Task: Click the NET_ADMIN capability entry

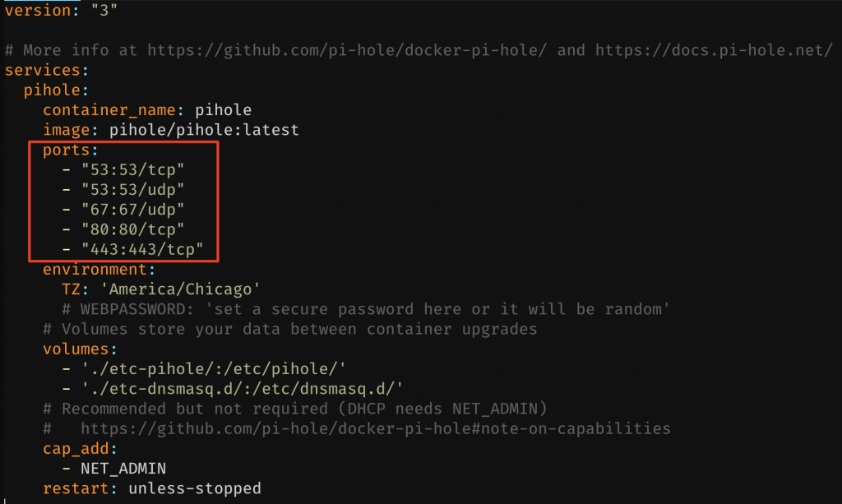Action: [123, 469]
